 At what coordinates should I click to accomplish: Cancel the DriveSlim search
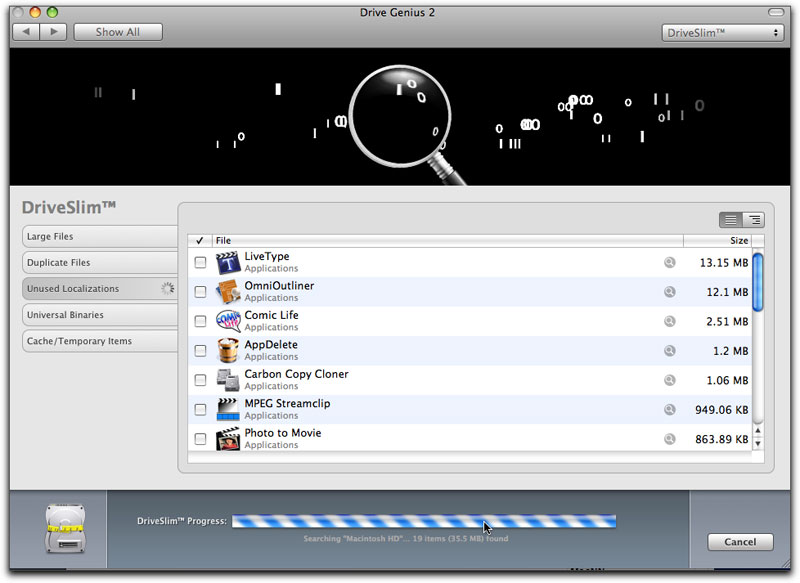tap(740, 542)
